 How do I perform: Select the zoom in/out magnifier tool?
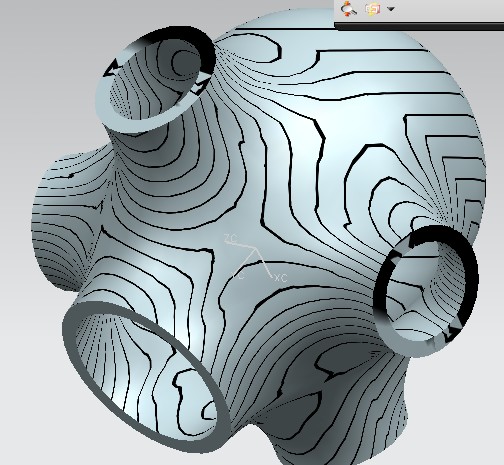(349, 9)
